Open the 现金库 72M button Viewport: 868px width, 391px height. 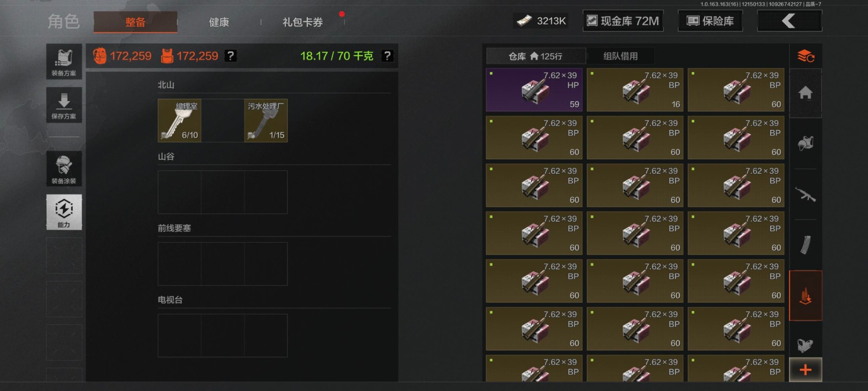(623, 21)
